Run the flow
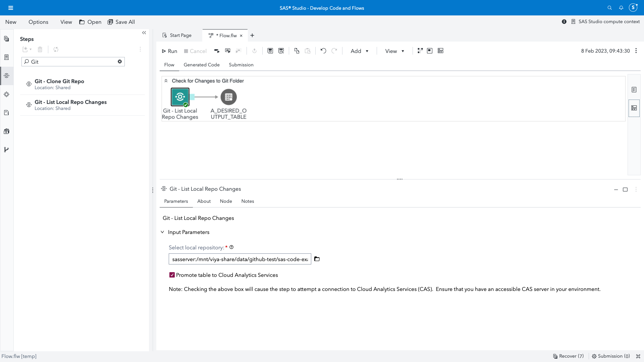This screenshot has width=644, height=362. pyautogui.click(x=169, y=51)
